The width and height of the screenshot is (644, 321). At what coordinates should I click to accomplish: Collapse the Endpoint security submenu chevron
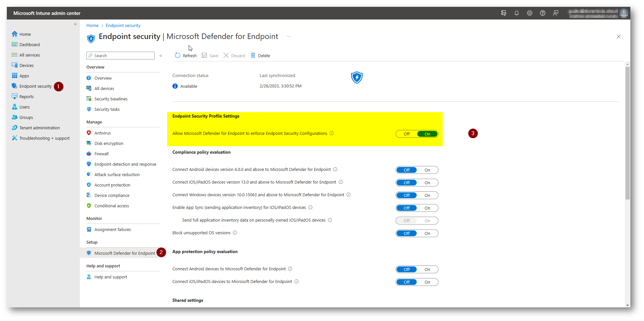click(x=161, y=56)
